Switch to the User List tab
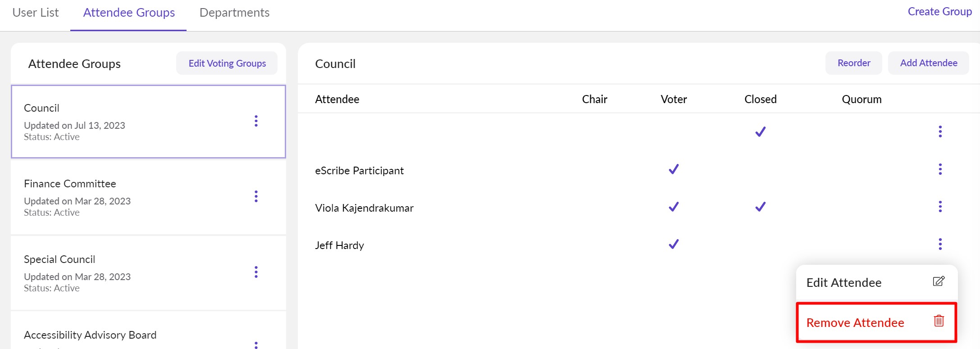Image resolution: width=980 pixels, height=349 pixels. click(36, 13)
